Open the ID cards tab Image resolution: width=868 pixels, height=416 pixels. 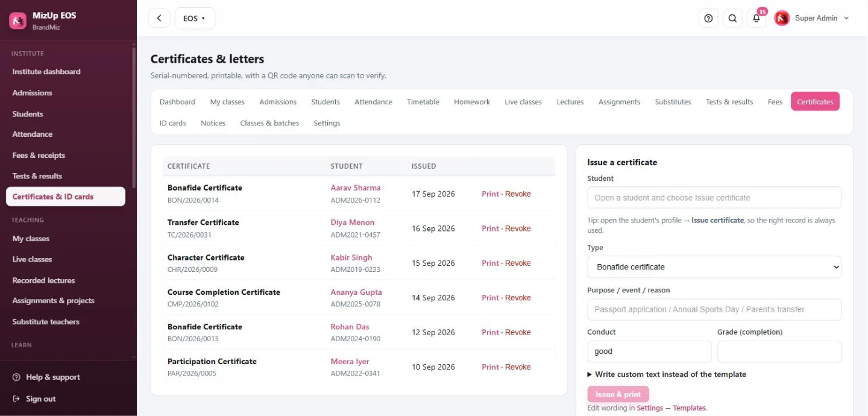172,123
